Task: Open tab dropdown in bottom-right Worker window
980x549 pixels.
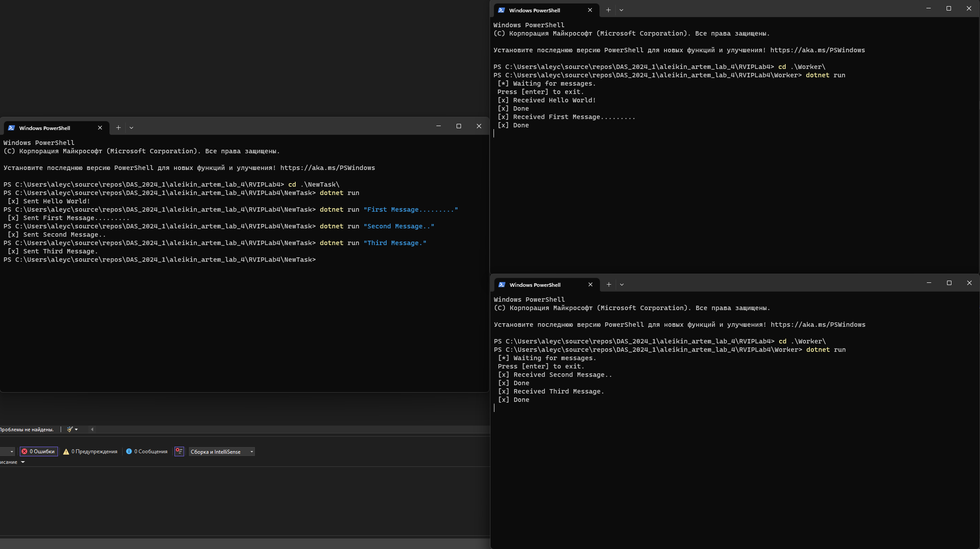Action: point(622,285)
